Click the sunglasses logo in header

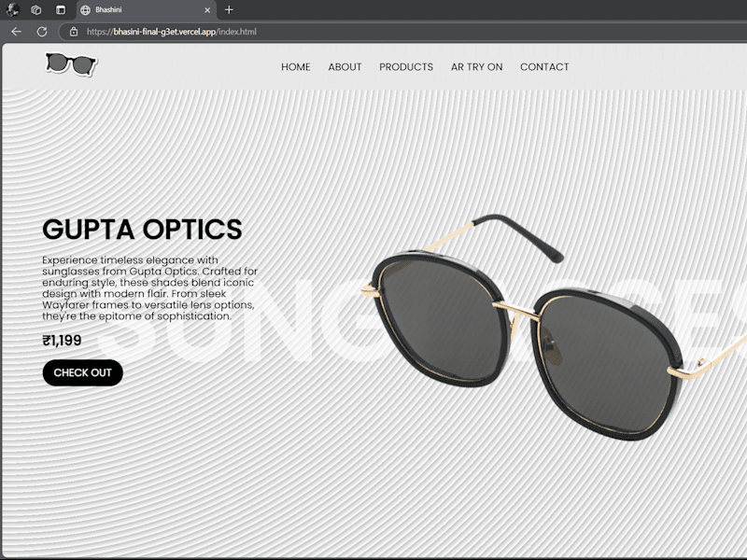coord(71,64)
